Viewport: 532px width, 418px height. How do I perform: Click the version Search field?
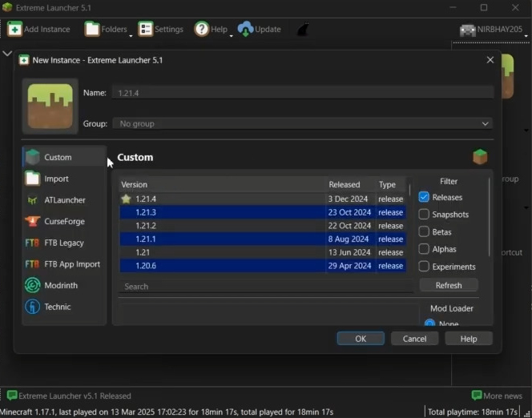[x=266, y=287]
